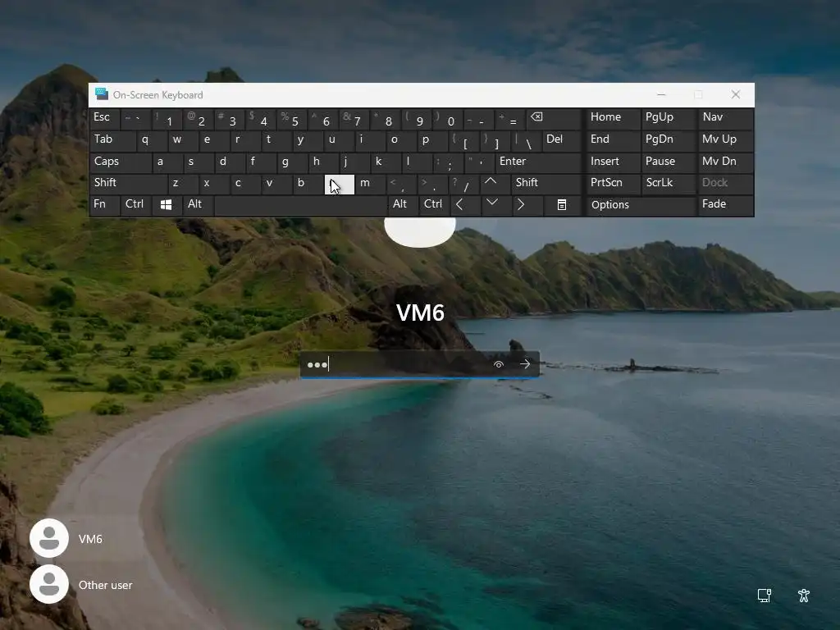Toggle the right Ctrl key
This screenshot has height=630, width=840.
(x=433, y=205)
